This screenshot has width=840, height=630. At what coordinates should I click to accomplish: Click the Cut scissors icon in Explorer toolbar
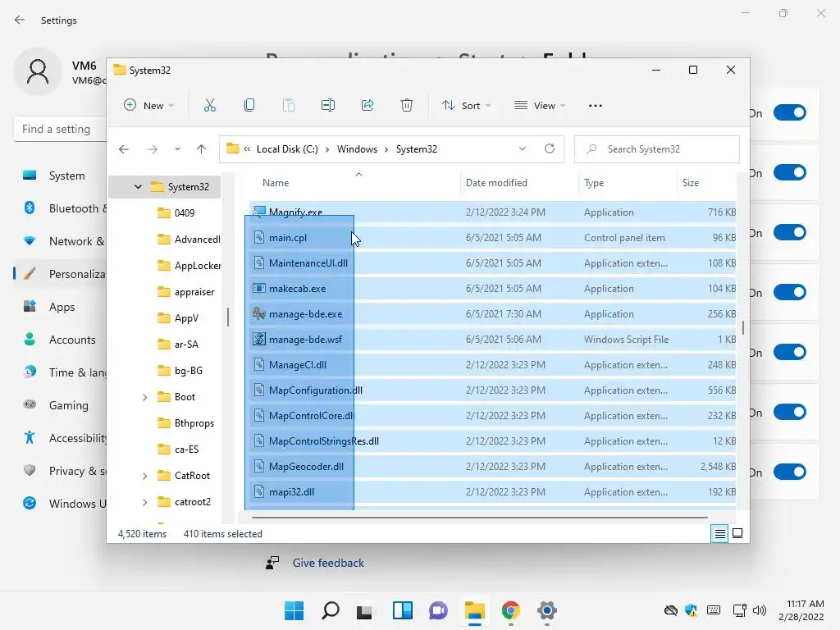[209, 106]
